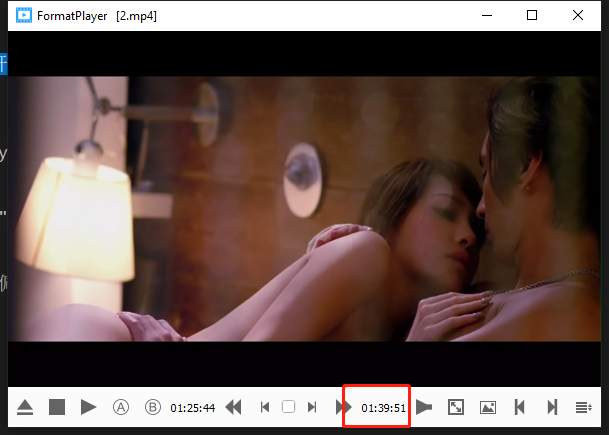Jump to the previous file
Screen dimensions: 609x435
(520, 407)
